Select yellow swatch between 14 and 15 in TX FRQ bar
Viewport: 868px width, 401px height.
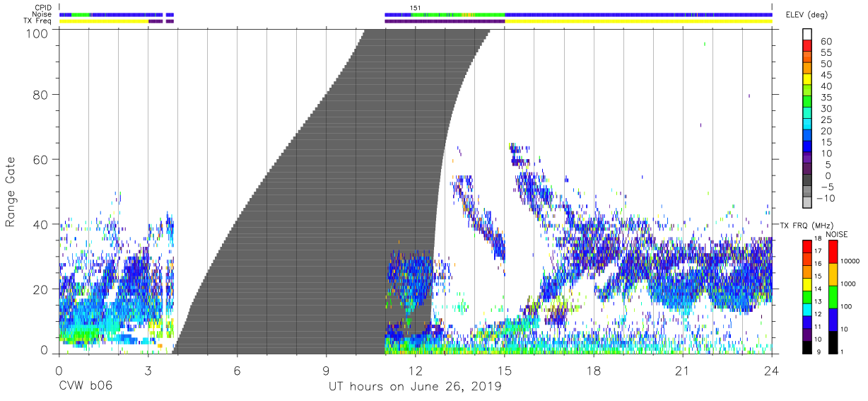(x=807, y=285)
